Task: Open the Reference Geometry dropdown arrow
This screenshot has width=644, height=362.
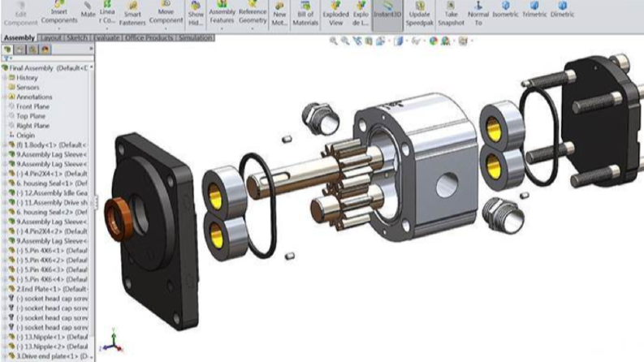Action: click(x=253, y=28)
